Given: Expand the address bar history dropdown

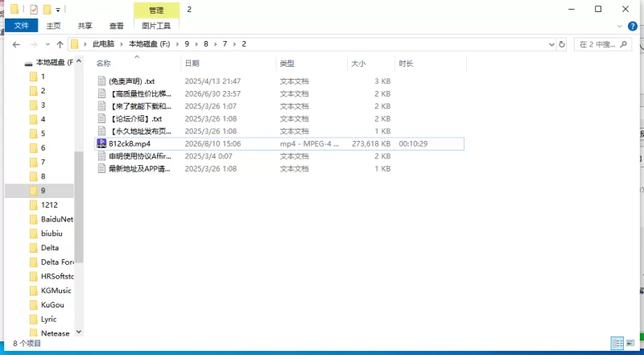Looking at the screenshot, I should click(551, 44).
